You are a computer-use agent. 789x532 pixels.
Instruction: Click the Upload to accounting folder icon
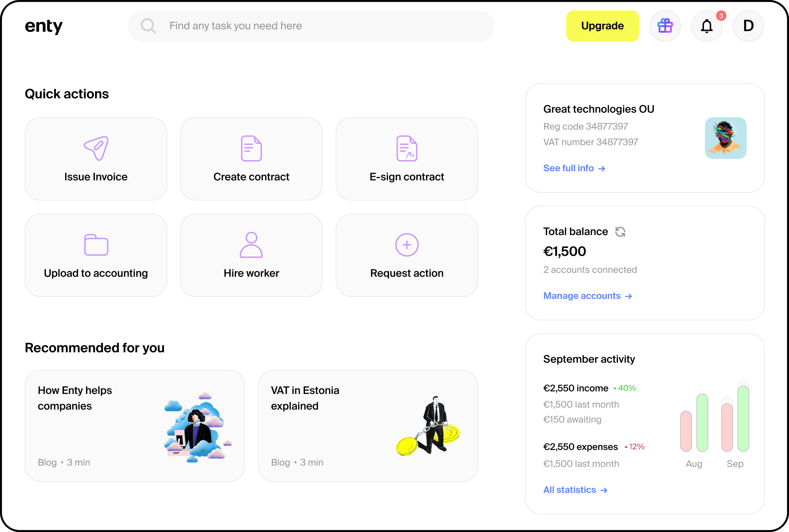tap(96, 245)
